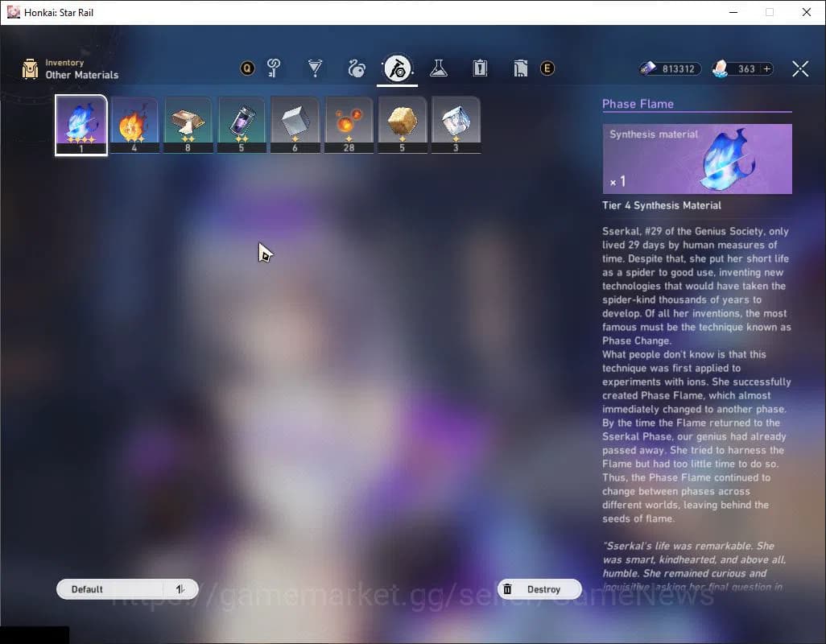Open the funnel-shaped inventory category tab
This screenshot has width=826, height=644.
[x=316, y=68]
